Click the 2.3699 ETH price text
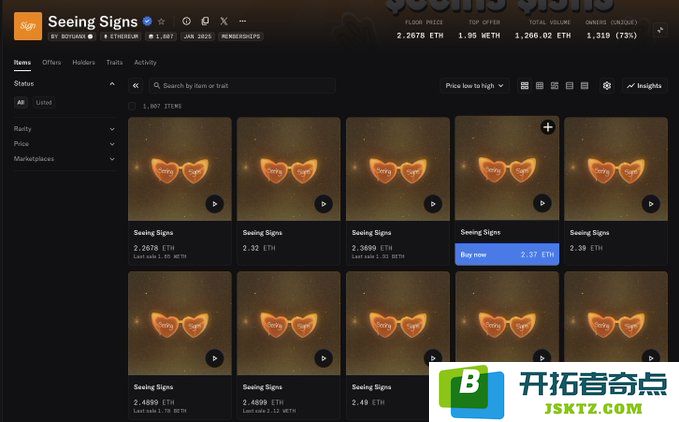Screen dimensions: 679x422 [372, 248]
